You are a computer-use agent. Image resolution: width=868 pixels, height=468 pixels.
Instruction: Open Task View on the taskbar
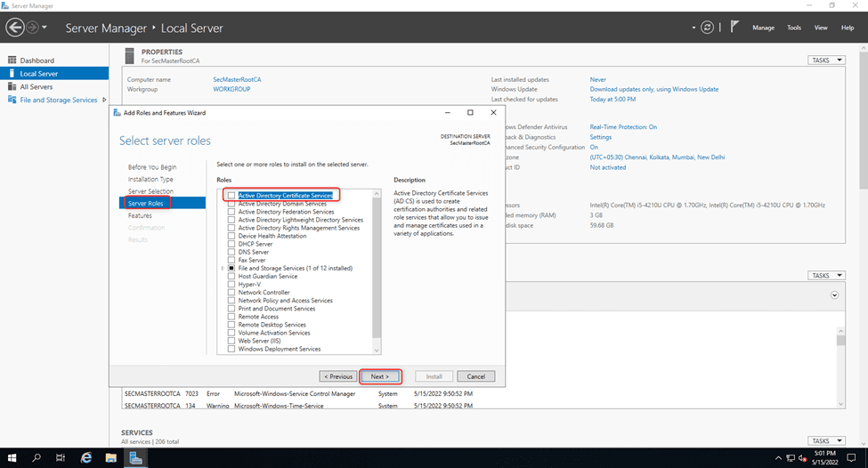coord(61,458)
